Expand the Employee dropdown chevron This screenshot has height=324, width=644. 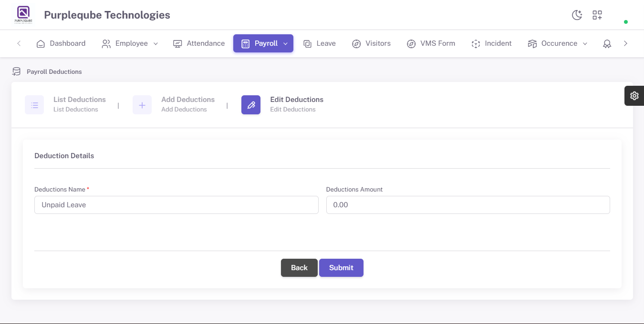[x=156, y=44]
